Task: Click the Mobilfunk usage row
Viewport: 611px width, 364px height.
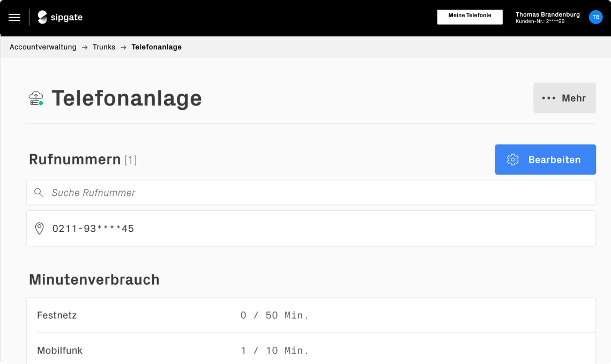Action: 311,351
